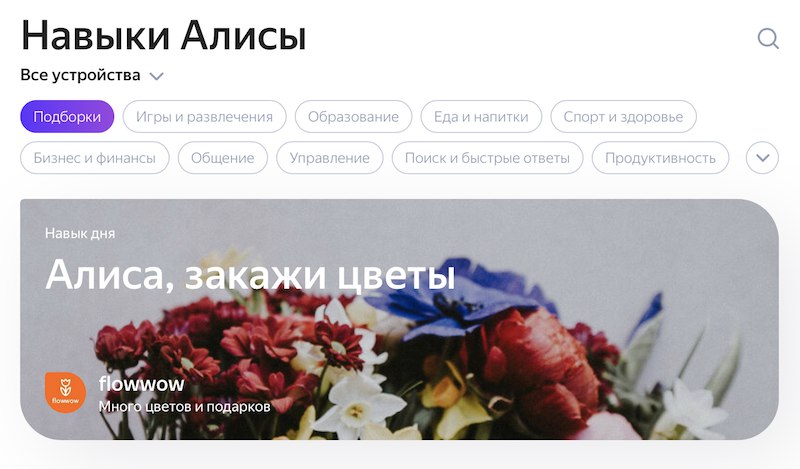
Task: Open 'Бизнес и финансы' category
Action: 94,158
